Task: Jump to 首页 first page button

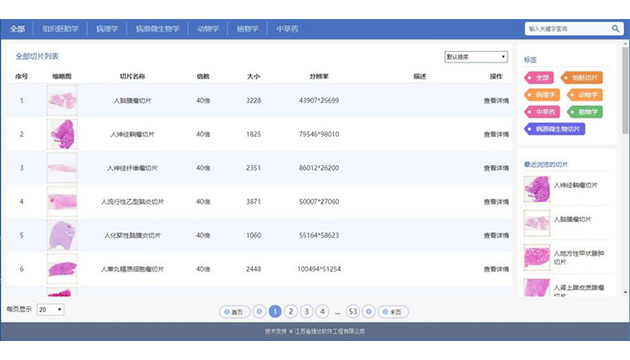Action: [235, 312]
